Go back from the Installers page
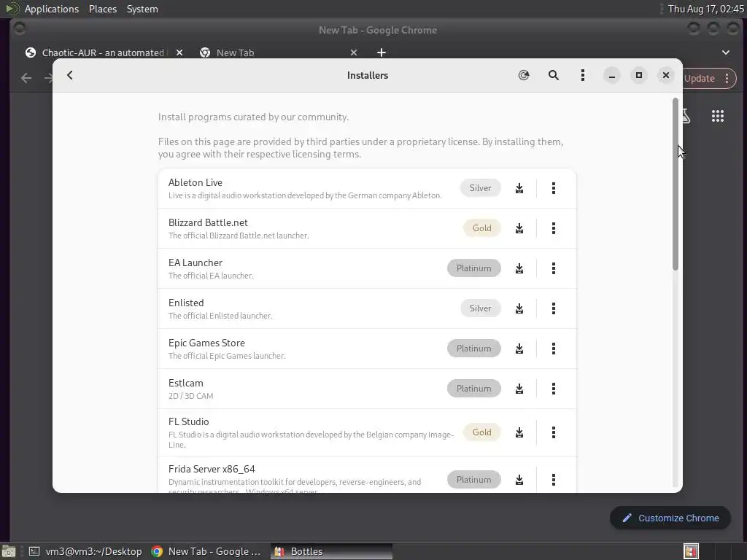Viewport: 747px width, 560px height. pos(69,75)
